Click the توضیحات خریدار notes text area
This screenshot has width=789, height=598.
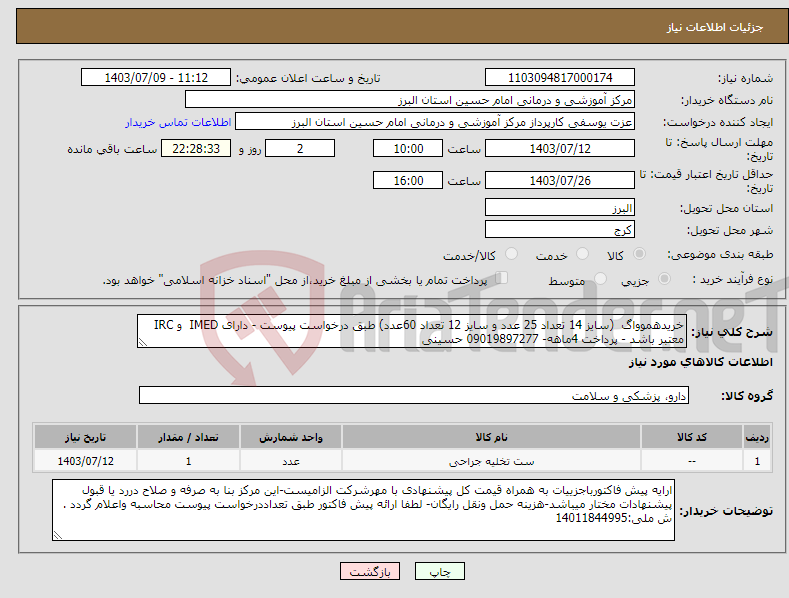tap(363, 510)
